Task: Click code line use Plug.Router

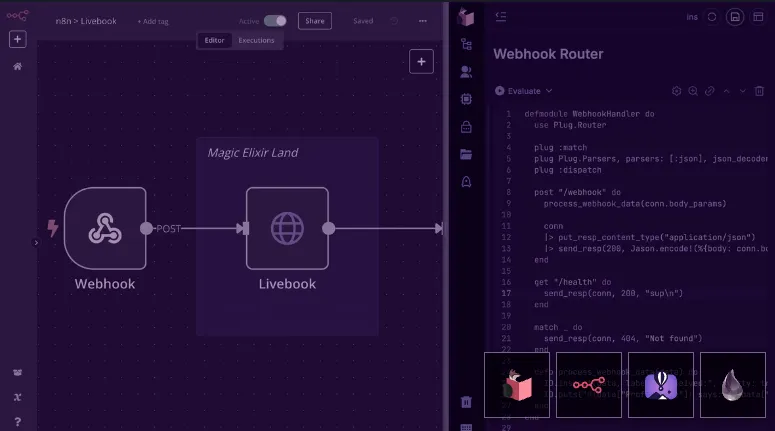Action: (x=570, y=125)
